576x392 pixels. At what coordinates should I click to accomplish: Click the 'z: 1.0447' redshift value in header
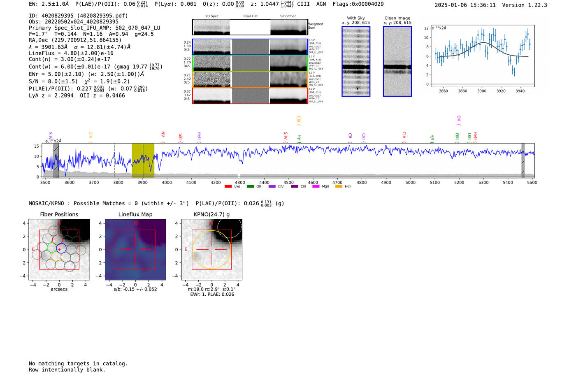point(272,4)
